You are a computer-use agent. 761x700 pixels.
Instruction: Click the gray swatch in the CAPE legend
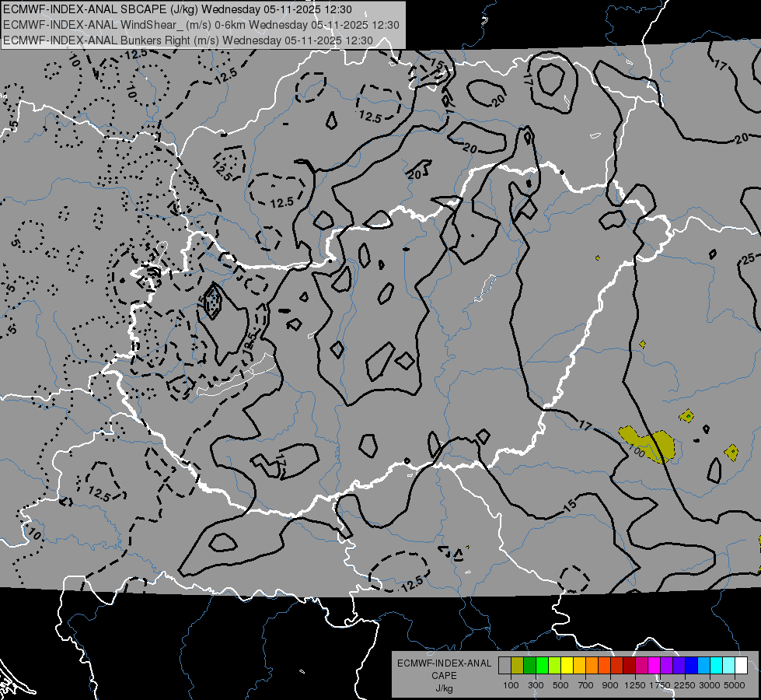point(504,665)
